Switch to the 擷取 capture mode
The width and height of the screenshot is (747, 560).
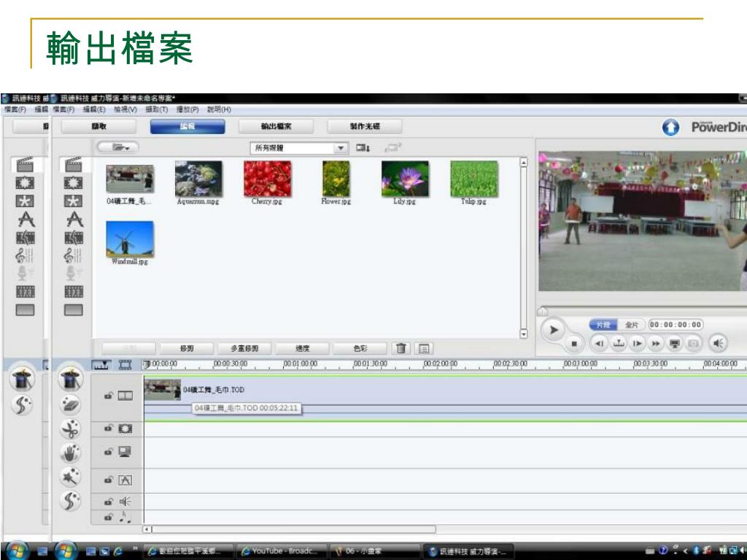(98, 127)
